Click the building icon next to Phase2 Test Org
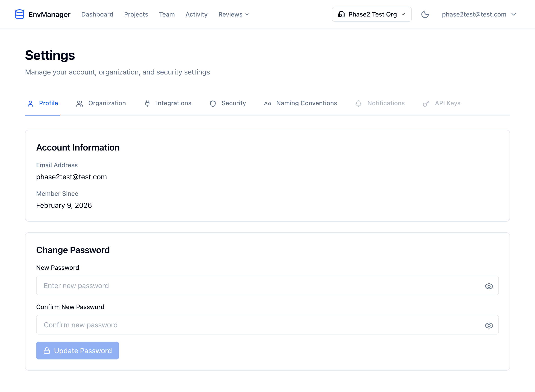This screenshot has height=392, width=535. [341, 14]
